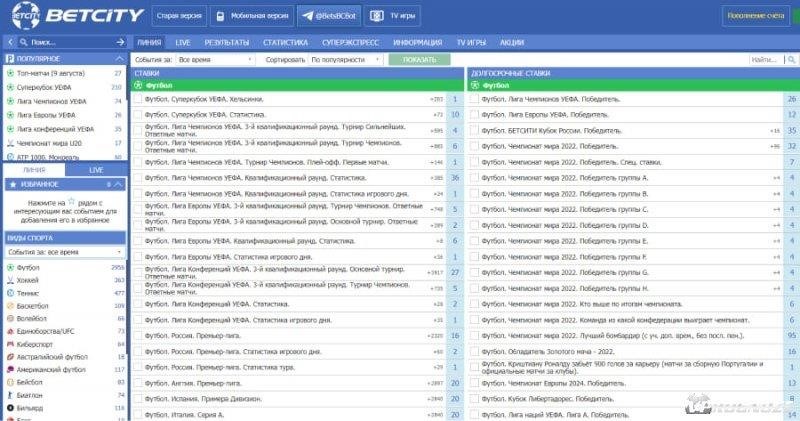
Task: Click the search magnifier icon beside Найти field
Action: coord(791,60)
